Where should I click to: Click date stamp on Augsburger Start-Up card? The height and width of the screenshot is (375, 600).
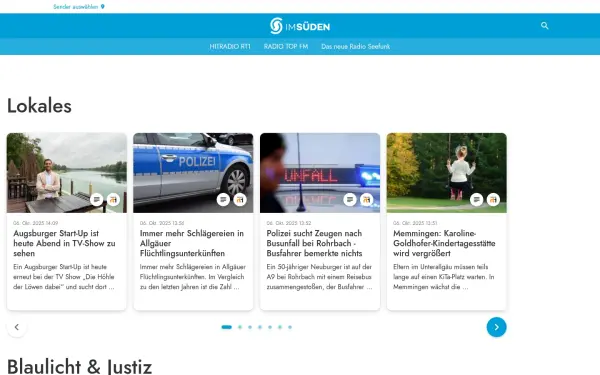coord(36,223)
